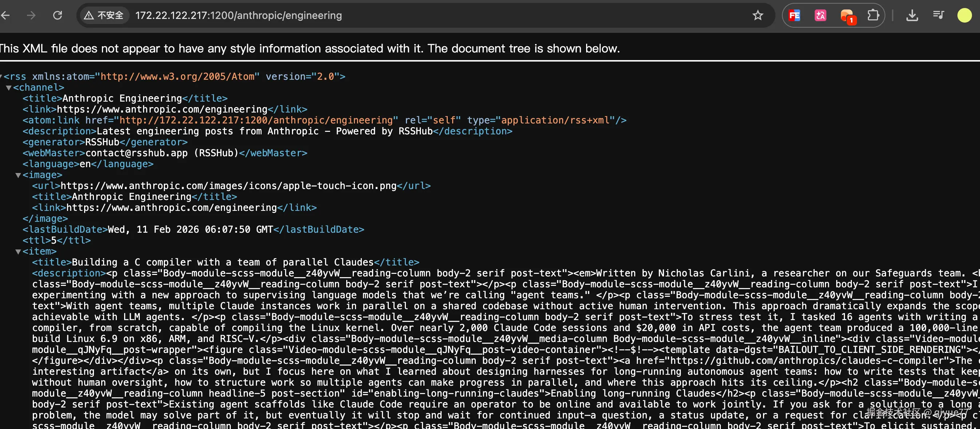Open the FE browser extension

coord(794,15)
